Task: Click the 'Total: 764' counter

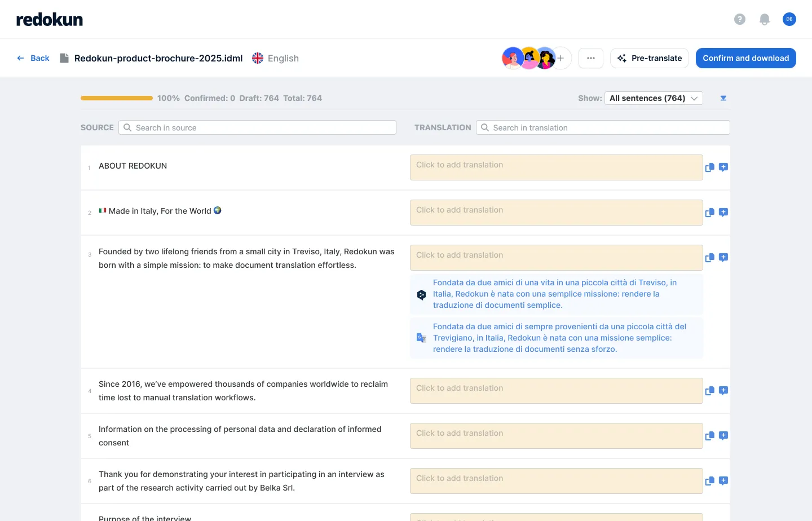Action: pos(302,98)
